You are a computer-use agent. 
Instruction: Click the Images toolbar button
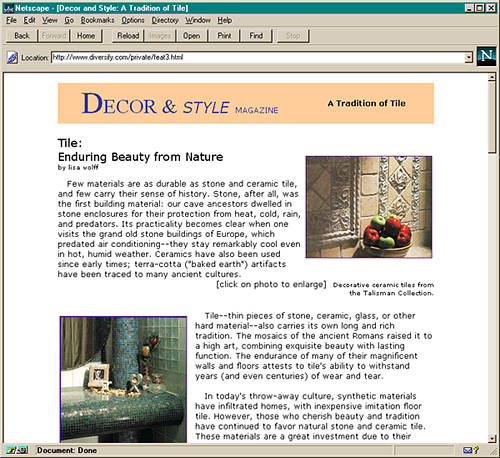[160, 36]
